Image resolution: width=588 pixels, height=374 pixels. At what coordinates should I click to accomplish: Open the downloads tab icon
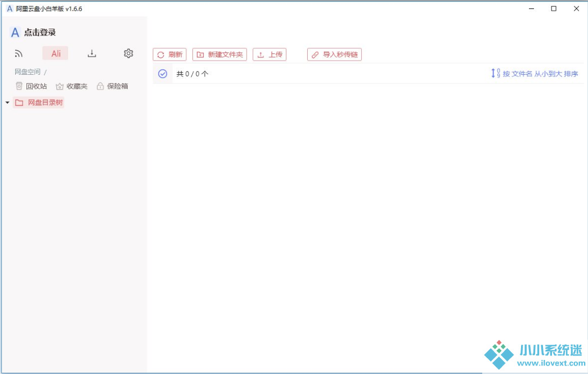click(92, 53)
